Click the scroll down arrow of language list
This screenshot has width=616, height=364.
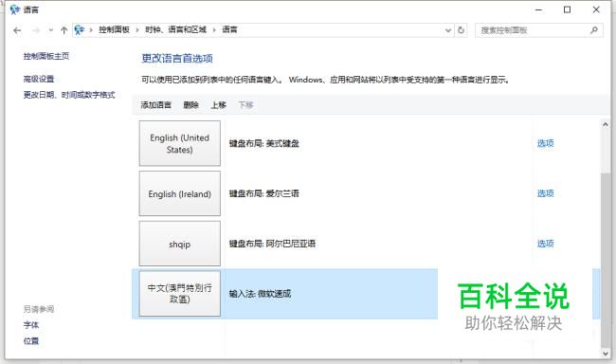coord(605,353)
